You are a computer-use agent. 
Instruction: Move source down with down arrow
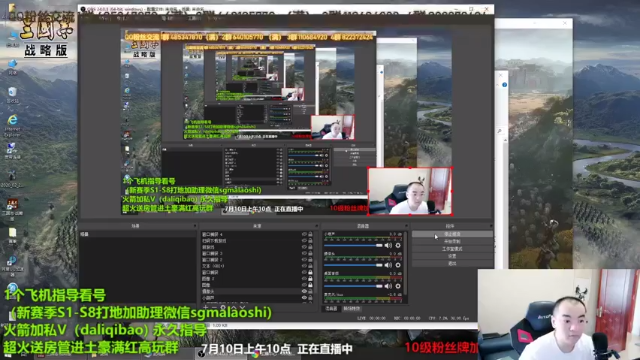(x=242, y=308)
